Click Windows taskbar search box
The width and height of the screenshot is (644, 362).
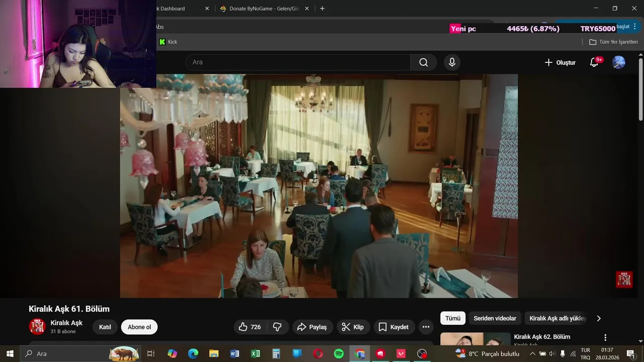pyautogui.click(x=80, y=354)
